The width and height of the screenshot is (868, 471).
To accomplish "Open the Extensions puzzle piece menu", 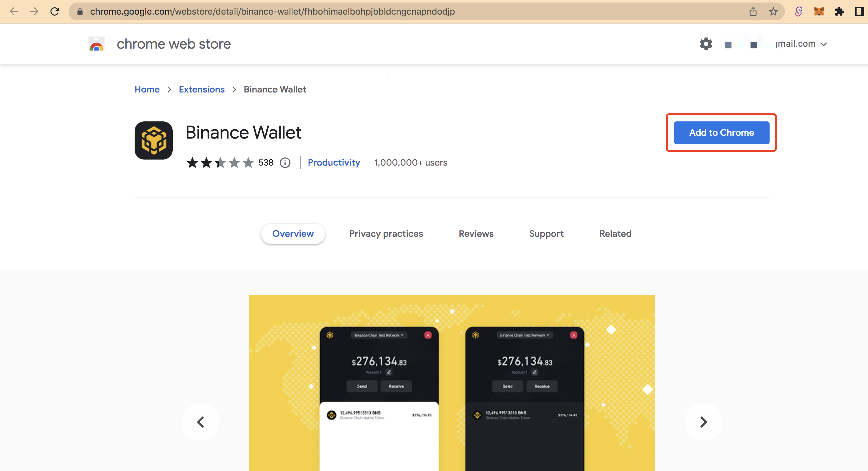I will click(839, 11).
